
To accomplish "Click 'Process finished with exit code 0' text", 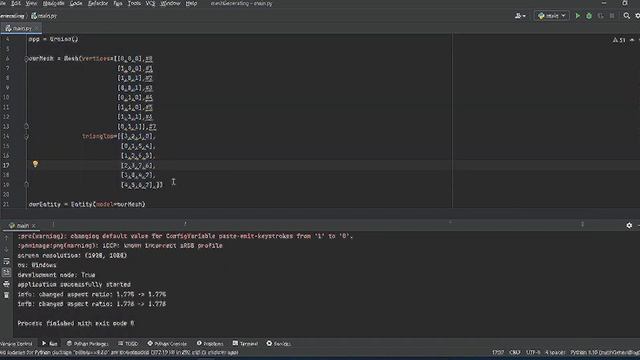I will pos(76,323).
